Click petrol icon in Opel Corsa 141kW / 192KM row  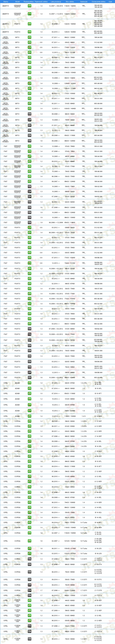pos(29,541)
